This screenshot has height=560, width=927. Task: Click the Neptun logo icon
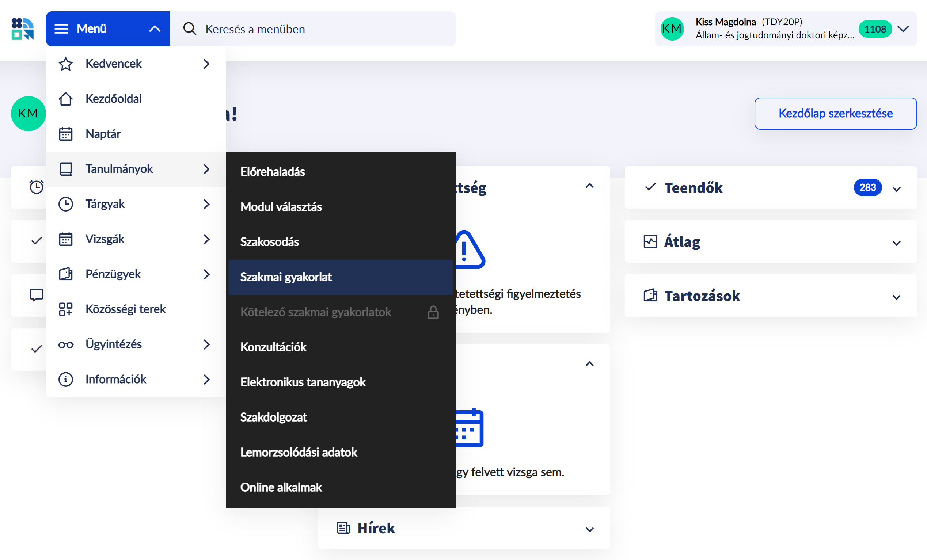(23, 28)
